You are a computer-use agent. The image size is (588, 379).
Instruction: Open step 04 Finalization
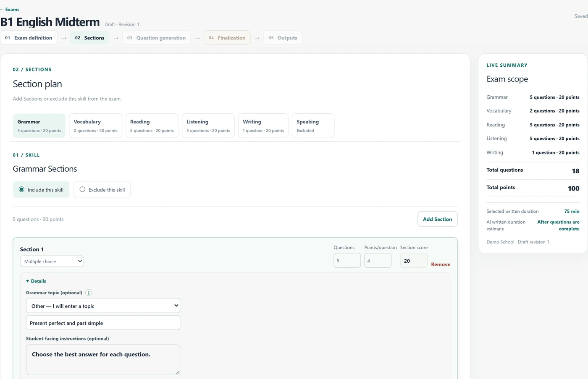227,38
